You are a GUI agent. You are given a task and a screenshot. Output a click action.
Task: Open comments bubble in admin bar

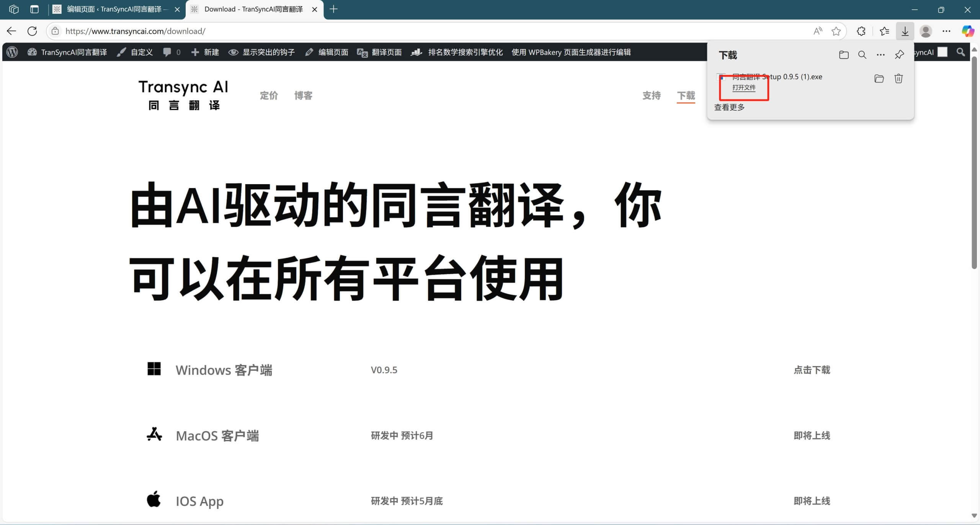[x=171, y=52]
